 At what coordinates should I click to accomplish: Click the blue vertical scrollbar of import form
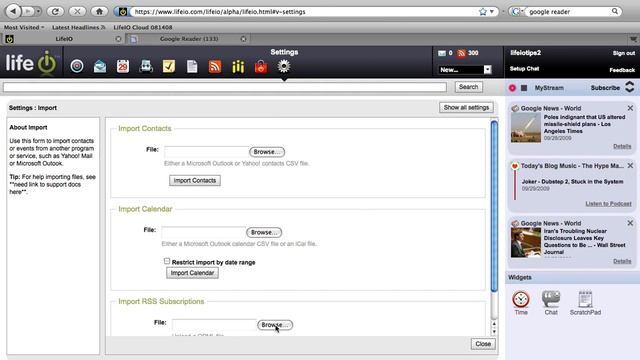pyautogui.click(x=494, y=206)
